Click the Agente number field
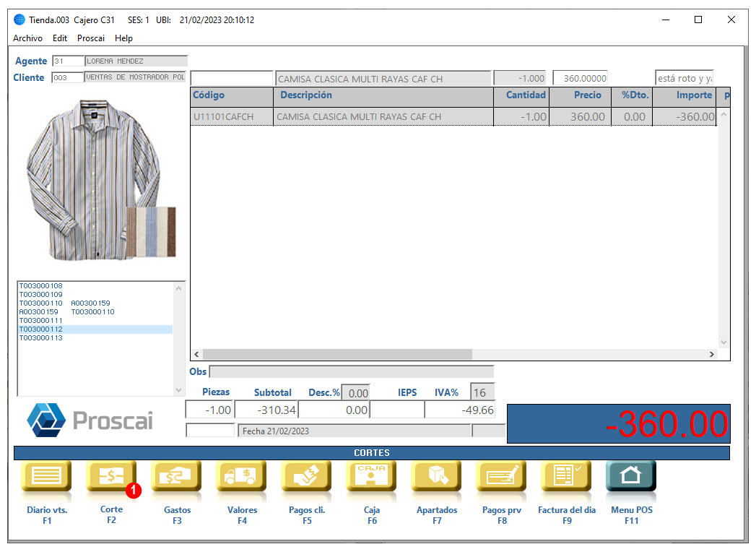The image size is (756, 552). tap(68, 61)
